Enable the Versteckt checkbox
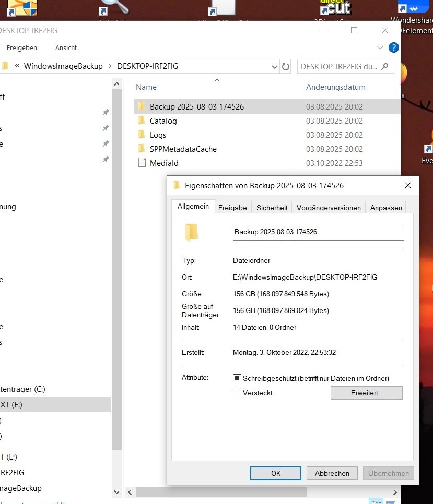This screenshot has width=433, height=504. [237, 393]
